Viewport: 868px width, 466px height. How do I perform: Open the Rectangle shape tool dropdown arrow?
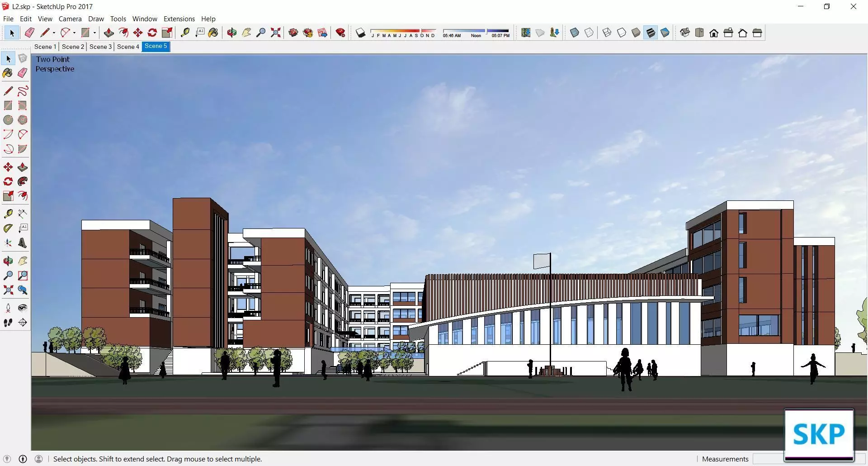click(x=94, y=33)
